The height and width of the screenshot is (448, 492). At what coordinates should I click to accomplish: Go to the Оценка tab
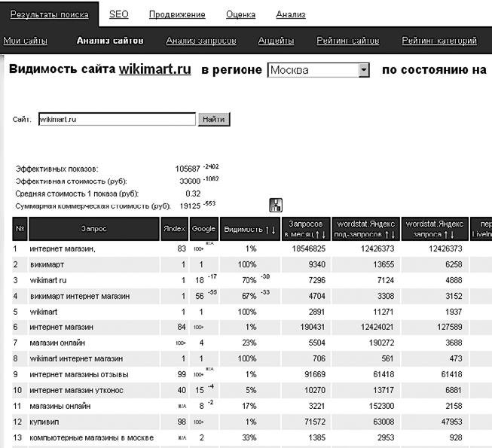pyautogui.click(x=240, y=14)
